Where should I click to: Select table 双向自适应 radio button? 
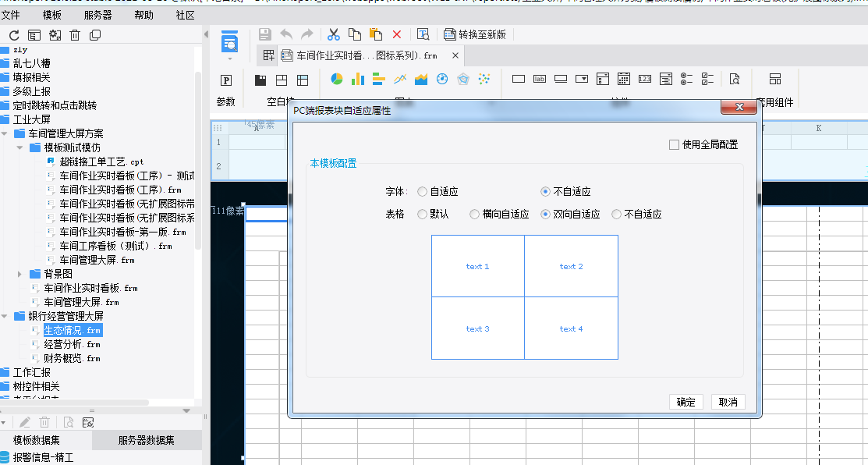click(545, 215)
